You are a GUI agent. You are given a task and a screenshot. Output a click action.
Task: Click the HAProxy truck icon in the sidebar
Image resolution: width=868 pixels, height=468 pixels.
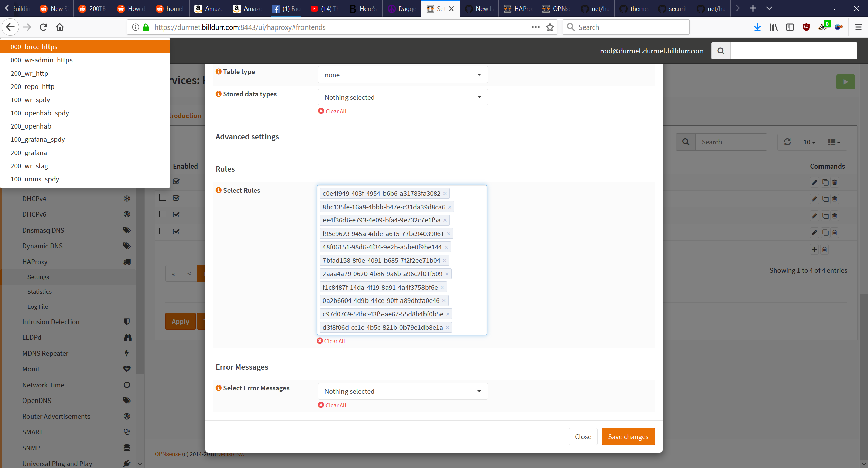[x=127, y=262]
